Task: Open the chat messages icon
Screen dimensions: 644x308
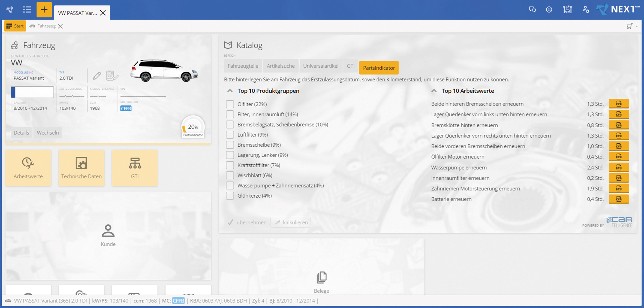Action: coord(532,10)
